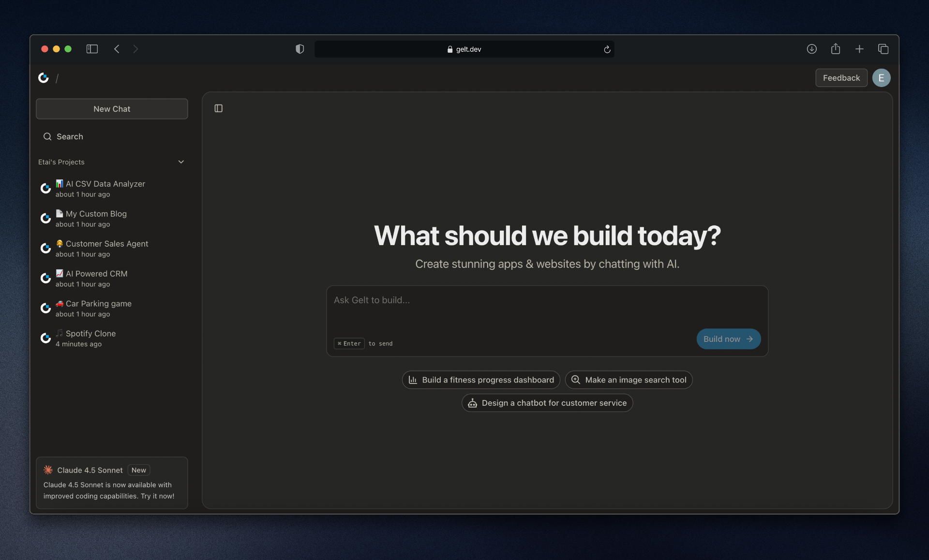Image resolution: width=929 pixels, height=560 pixels.
Task: Open the Downloads dropdown in the toolbar
Action: pyautogui.click(x=811, y=49)
